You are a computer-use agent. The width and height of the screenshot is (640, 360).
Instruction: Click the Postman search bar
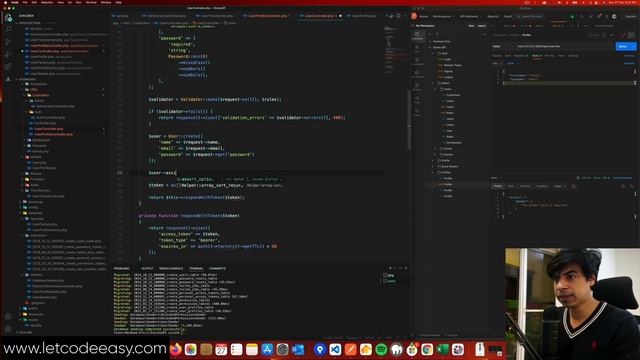(x=531, y=16)
